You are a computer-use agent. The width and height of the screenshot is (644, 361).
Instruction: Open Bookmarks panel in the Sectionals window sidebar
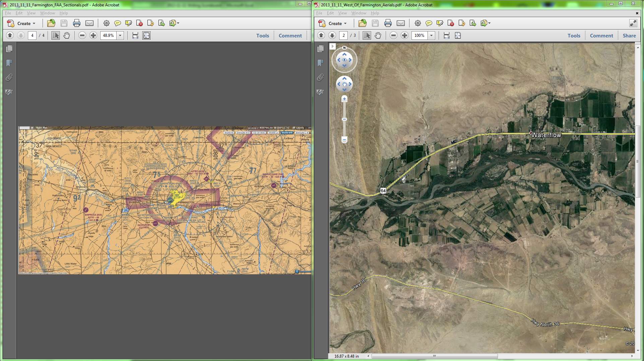(9, 63)
